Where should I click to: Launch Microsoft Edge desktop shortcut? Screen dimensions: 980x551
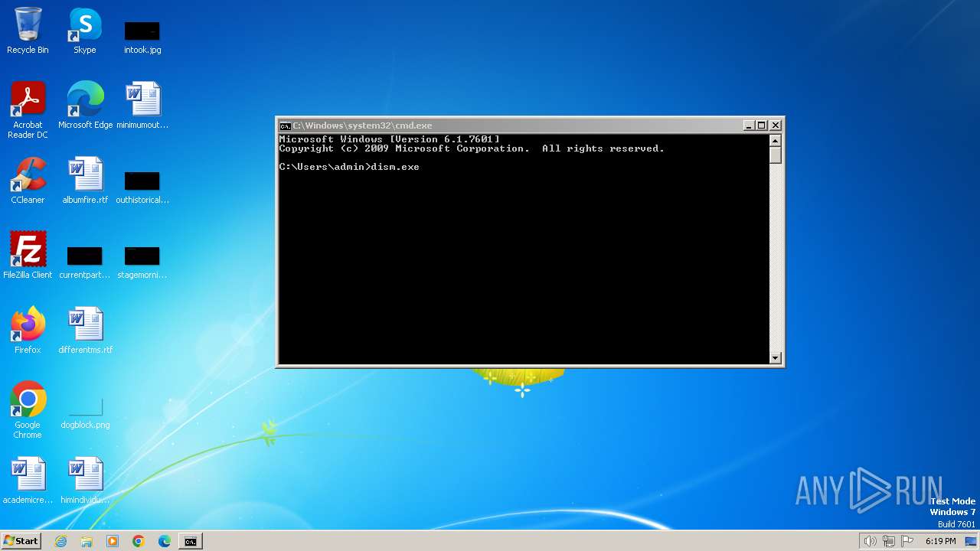click(x=85, y=106)
